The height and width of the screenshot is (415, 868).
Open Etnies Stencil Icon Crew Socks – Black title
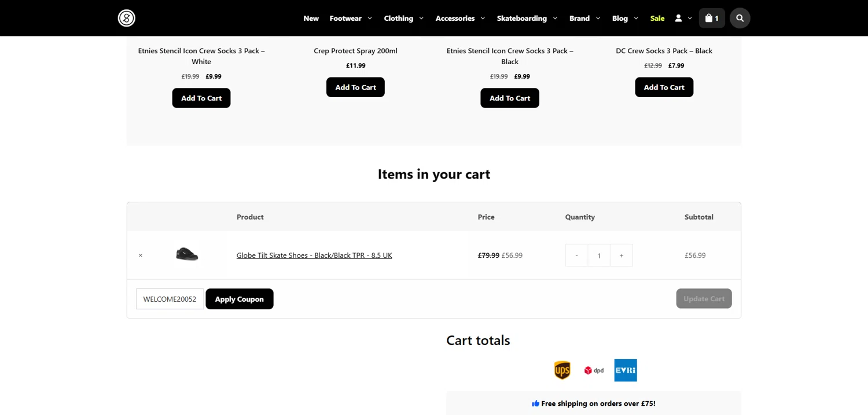pos(510,56)
